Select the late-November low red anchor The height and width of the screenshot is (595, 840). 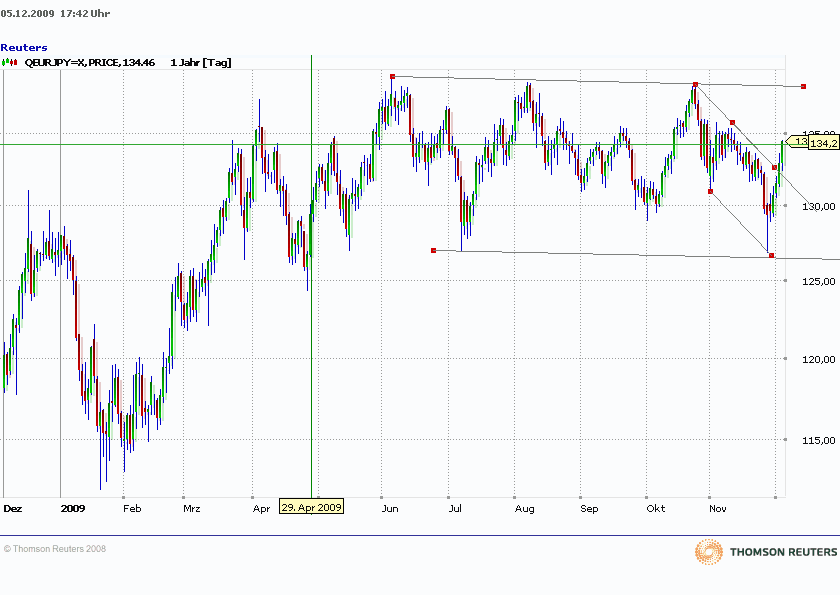tap(771, 255)
